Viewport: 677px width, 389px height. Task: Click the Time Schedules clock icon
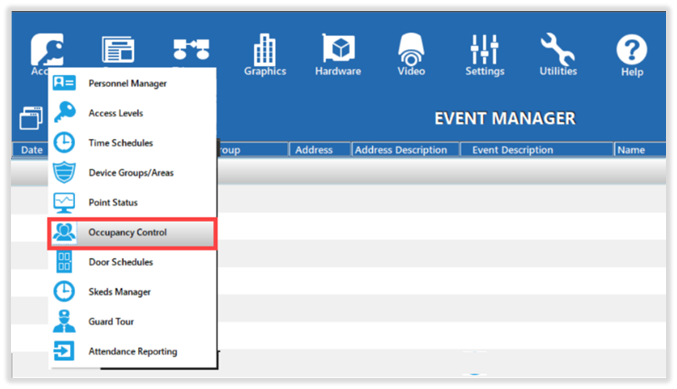coord(64,142)
